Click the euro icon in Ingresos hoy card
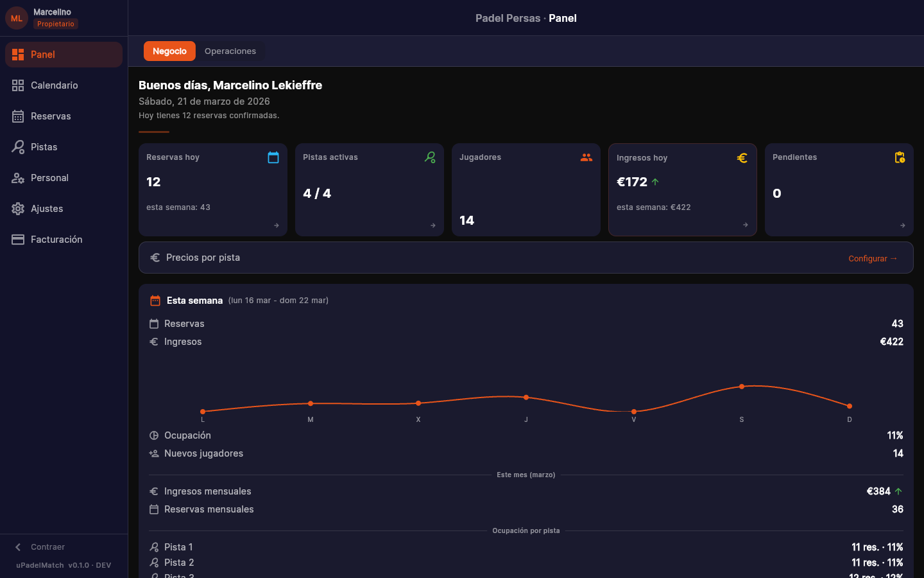The image size is (924, 578). (x=742, y=158)
